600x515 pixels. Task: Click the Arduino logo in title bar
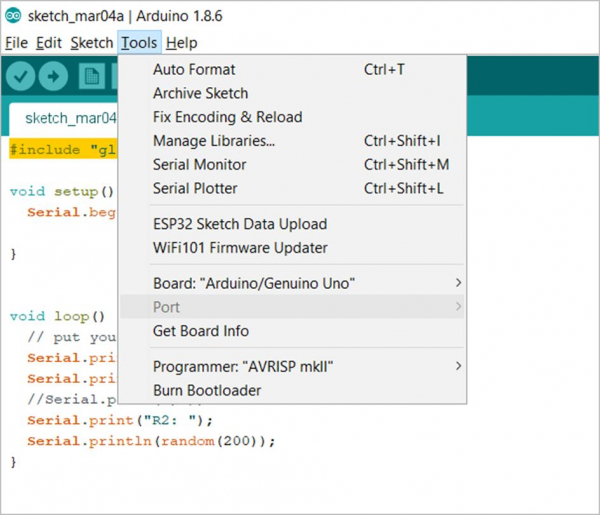(12, 16)
